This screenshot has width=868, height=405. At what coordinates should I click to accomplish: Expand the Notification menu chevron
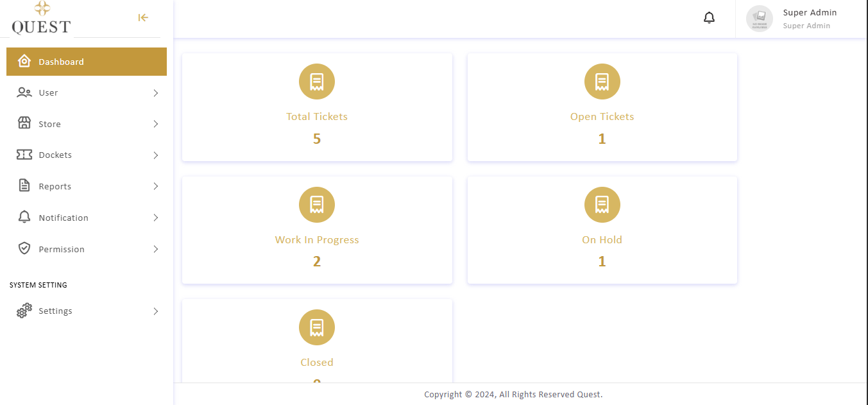tap(156, 218)
